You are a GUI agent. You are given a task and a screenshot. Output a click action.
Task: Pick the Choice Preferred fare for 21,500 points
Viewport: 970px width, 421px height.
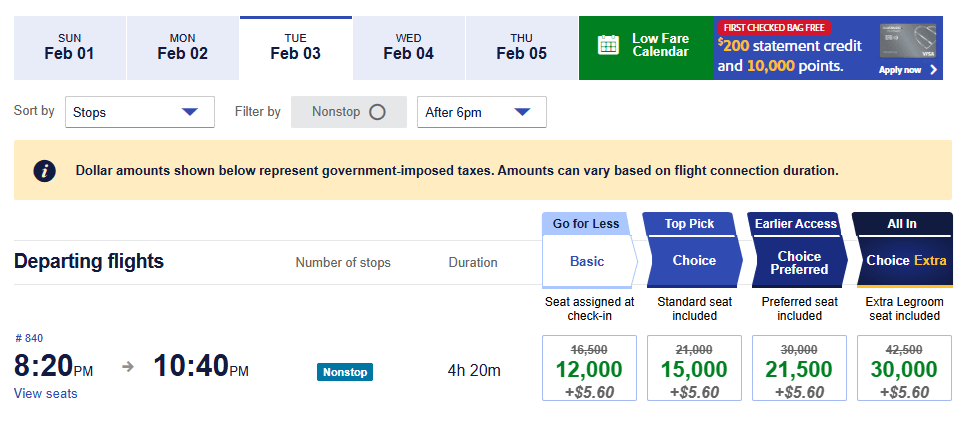799,369
